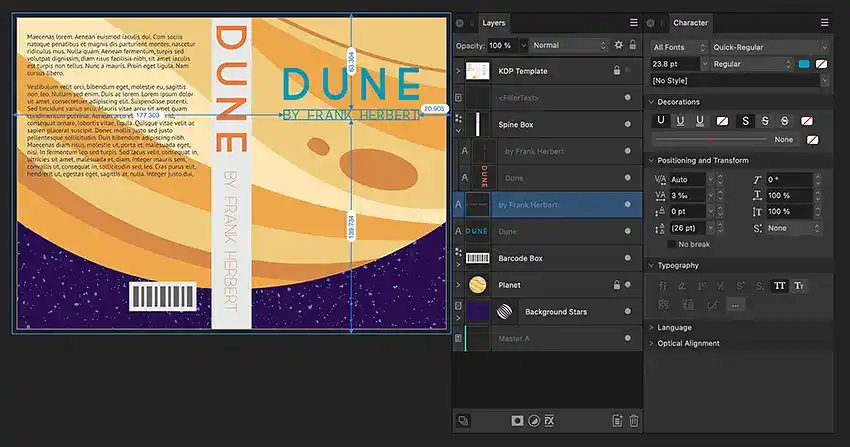This screenshot has height=447, width=850.
Task: Enable superscript S typography button
Action: [x=740, y=286]
